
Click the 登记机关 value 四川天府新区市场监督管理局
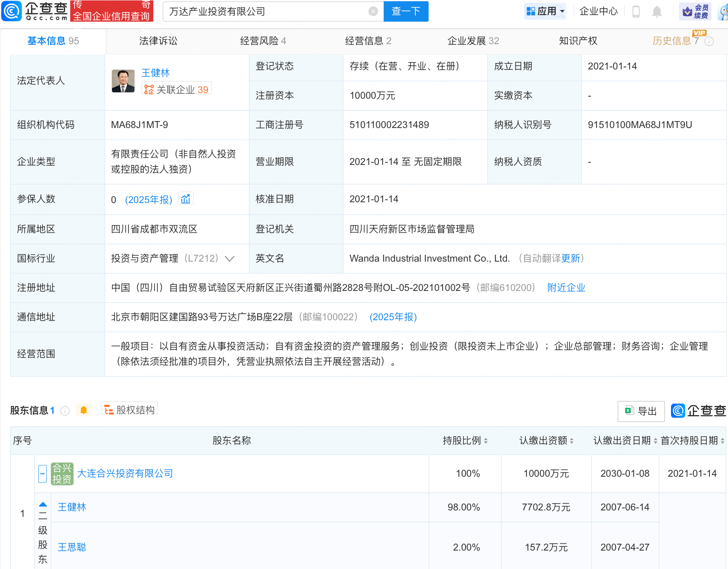(412, 229)
